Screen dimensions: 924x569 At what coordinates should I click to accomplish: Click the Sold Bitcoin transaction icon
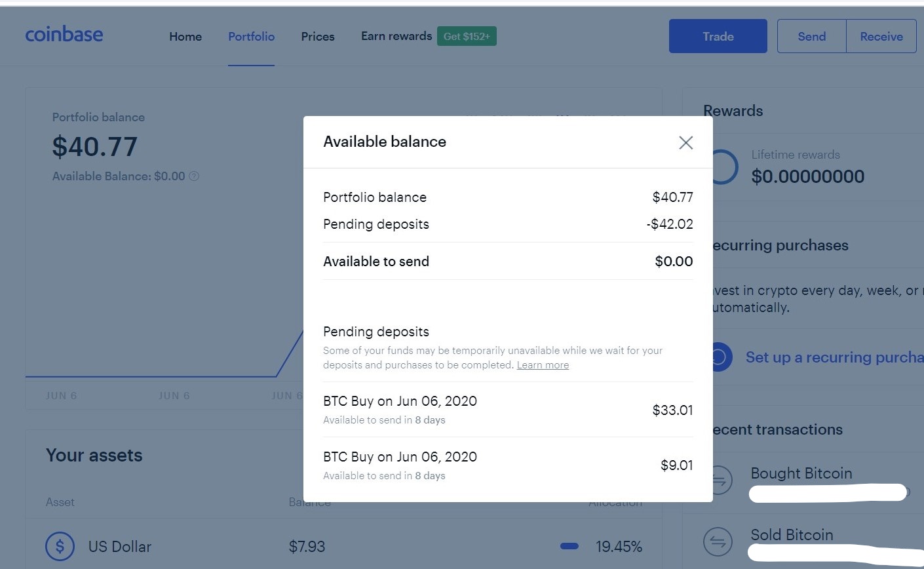718,541
